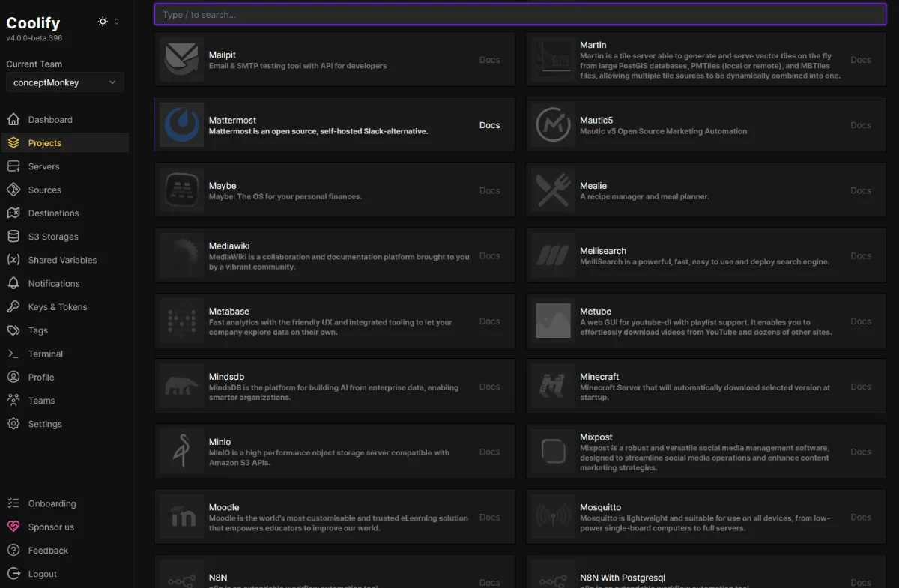Click the S3 Storages database icon
Screen dimensions: 899x588
pos(13,237)
